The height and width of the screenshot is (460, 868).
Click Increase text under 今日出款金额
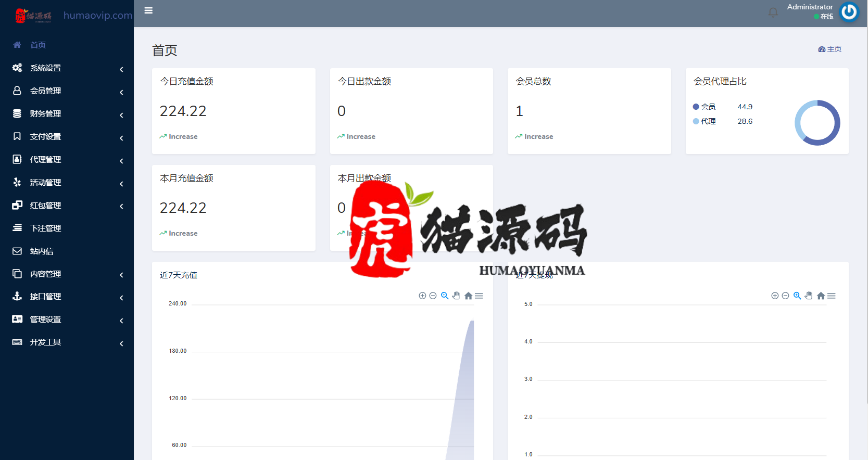click(x=361, y=136)
